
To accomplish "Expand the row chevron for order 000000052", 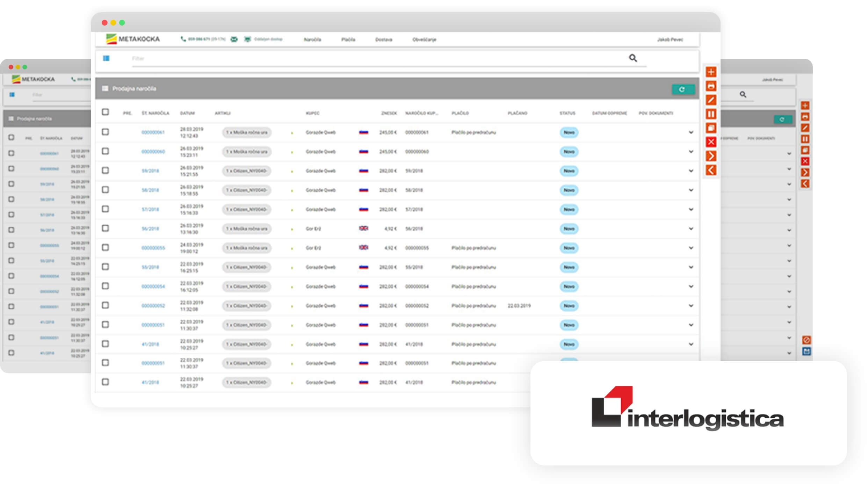I will pos(691,306).
